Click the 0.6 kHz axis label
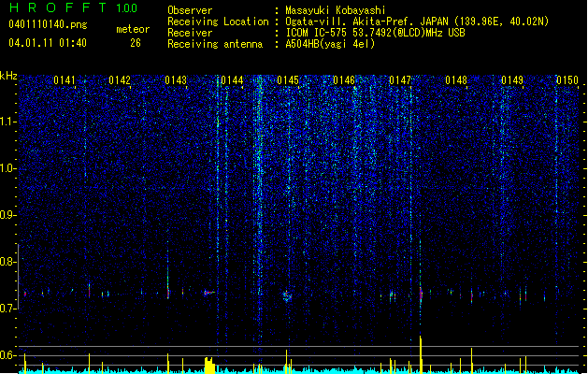 click(x=7, y=355)
